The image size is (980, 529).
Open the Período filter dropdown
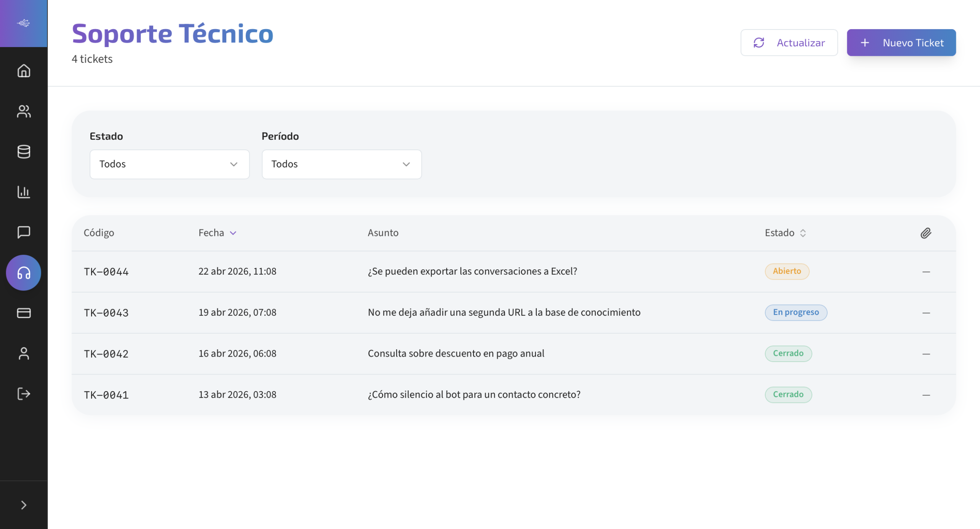point(341,164)
